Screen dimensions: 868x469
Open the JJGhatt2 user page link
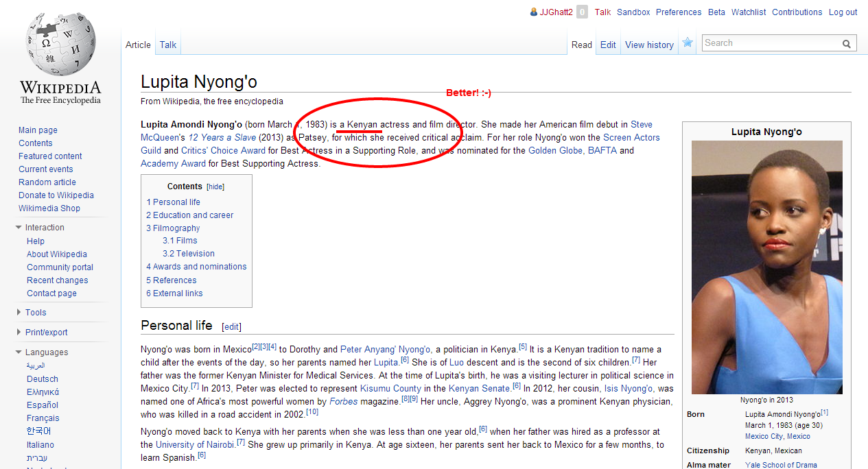click(x=556, y=12)
